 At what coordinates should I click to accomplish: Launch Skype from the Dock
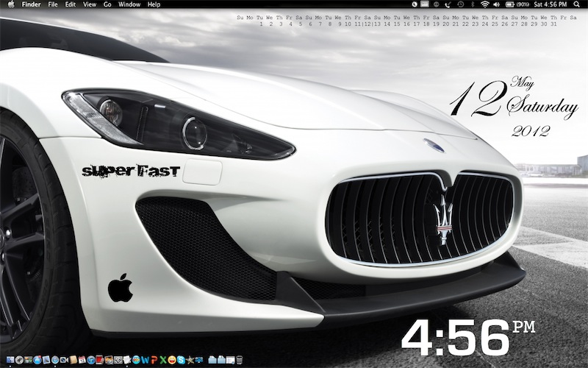coord(181,360)
